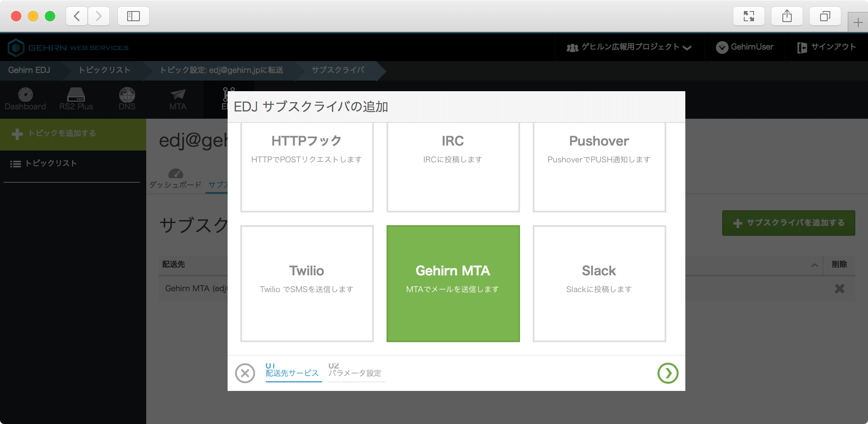This screenshot has height=424, width=868.
Task: Select the HTTPフック service option
Action: 306,167
